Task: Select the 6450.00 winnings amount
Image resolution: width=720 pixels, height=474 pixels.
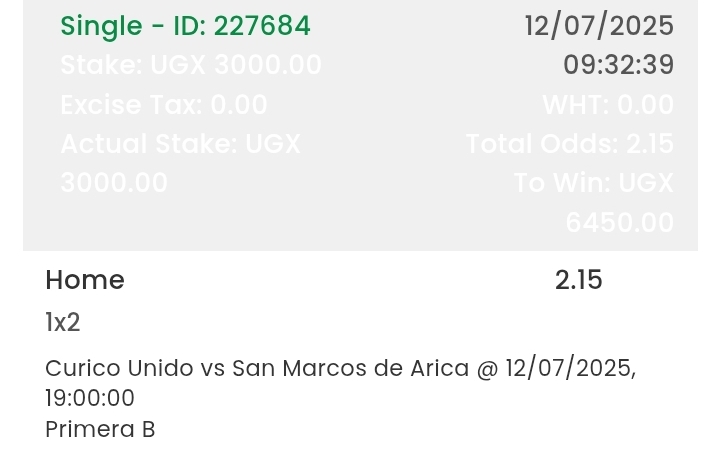Action: tap(619, 222)
